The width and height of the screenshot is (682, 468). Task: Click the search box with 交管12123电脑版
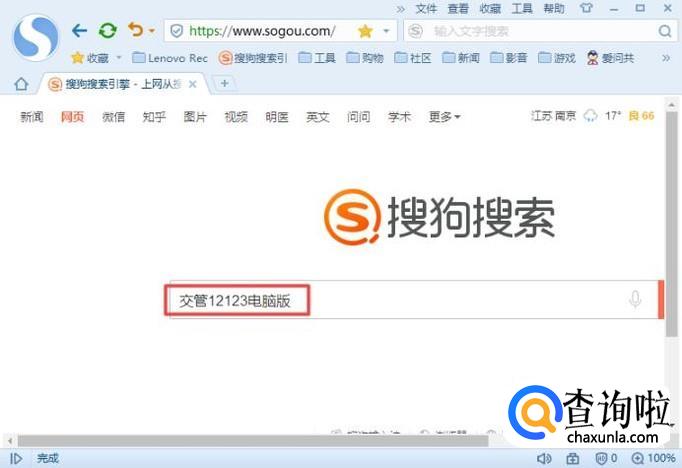click(x=413, y=300)
